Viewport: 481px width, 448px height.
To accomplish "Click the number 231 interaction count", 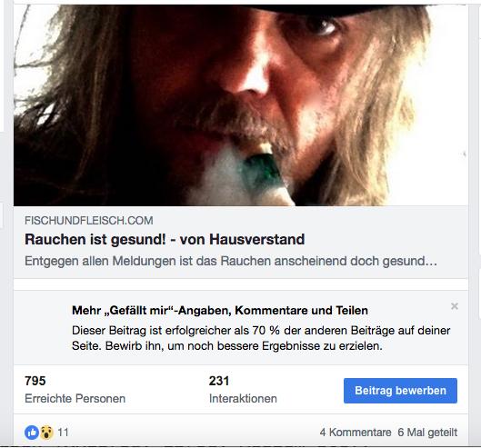I will pyautogui.click(x=219, y=381).
